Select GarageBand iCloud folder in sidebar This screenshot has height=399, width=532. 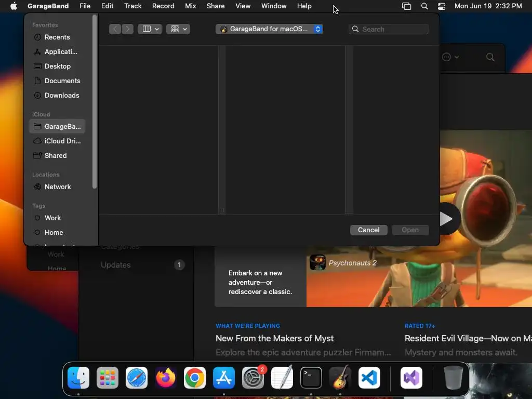click(x=57, y=127)
